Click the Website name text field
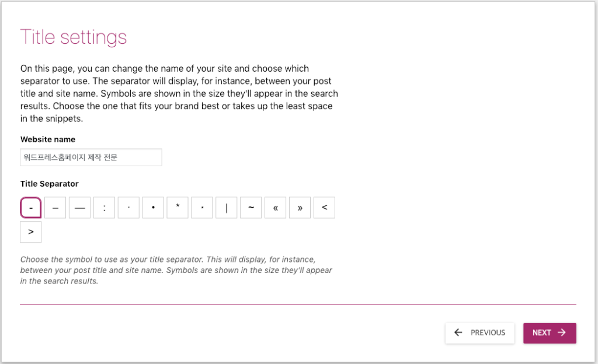The image size is (598, 364). pyautogui.click(x=91, y=157)
